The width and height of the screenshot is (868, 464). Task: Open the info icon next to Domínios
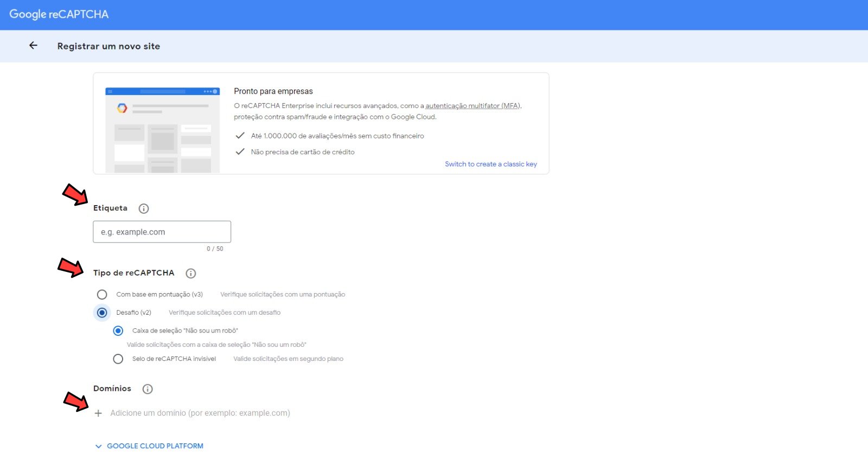pyautogui.click(x=148, y=389)
